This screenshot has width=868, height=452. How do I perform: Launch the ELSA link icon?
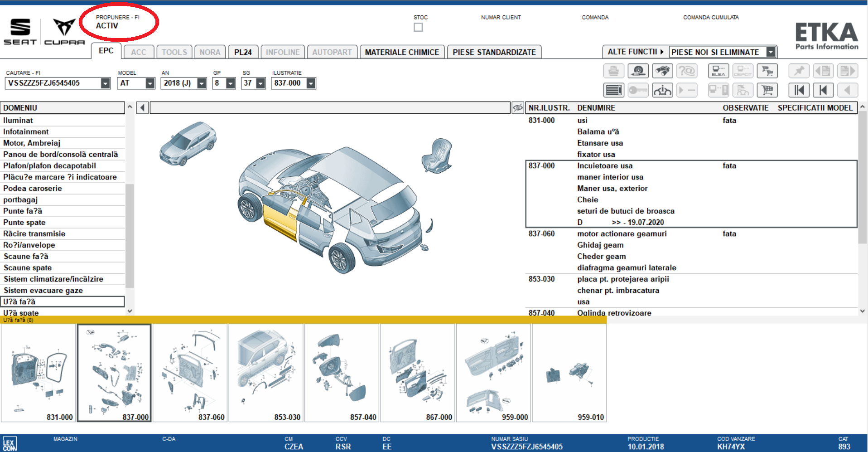coord(719,71)
